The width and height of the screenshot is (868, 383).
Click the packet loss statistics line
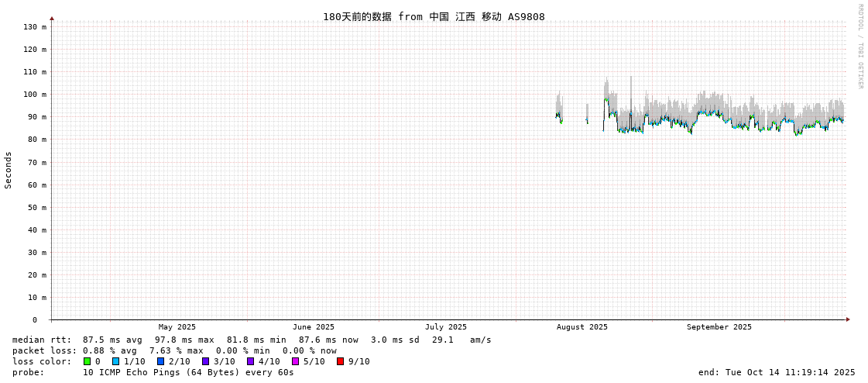click(174, 350)
